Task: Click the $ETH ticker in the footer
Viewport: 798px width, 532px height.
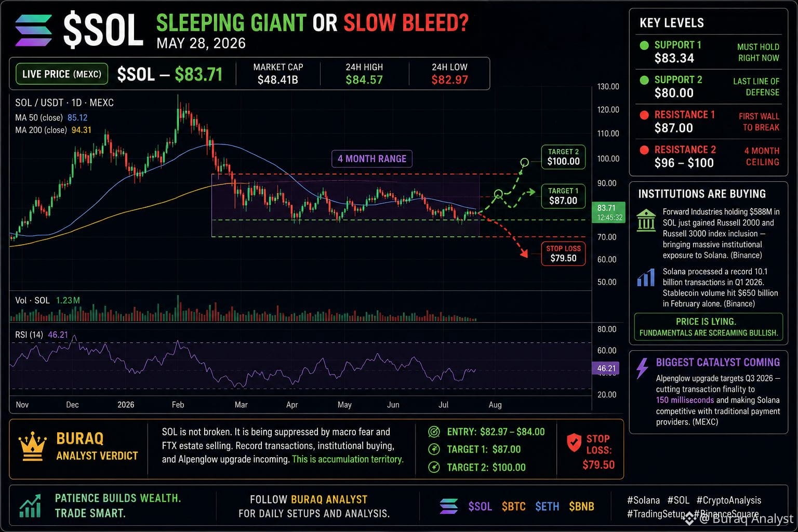Action: point(547,507)
